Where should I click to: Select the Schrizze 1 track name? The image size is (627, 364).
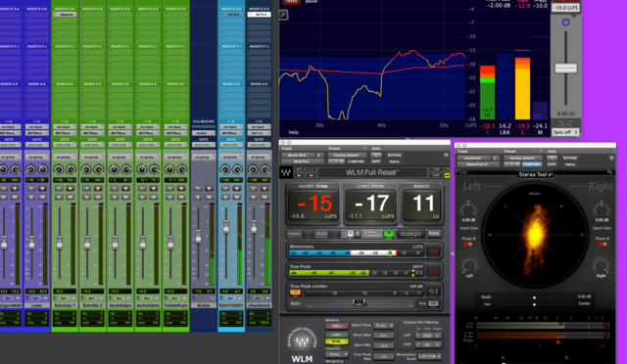coord(65,305)
